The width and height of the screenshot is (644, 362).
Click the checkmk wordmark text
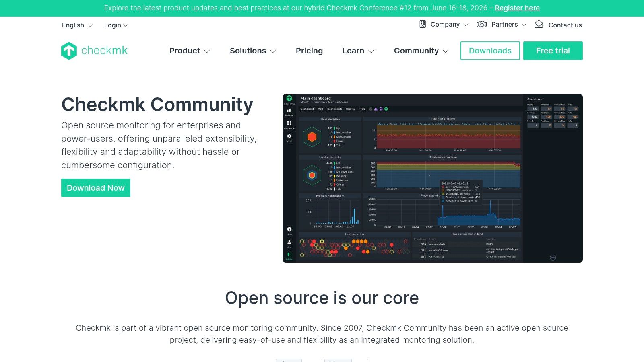click(x=104, y=51)
